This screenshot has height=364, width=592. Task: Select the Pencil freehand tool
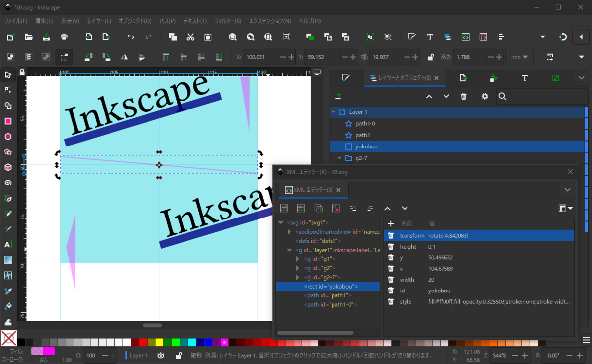[x=8, y=214]
